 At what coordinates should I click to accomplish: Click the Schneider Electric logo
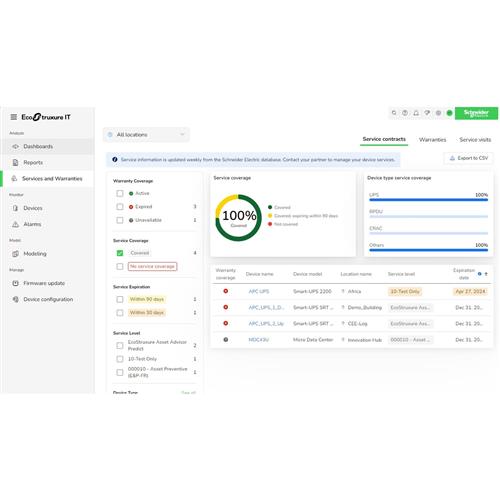click(x=476, y=113)
